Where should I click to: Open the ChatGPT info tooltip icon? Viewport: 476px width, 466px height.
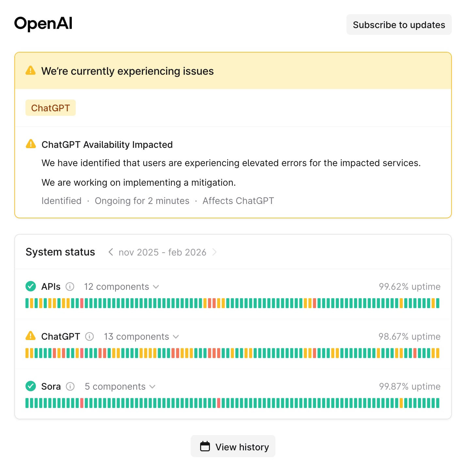(x=89, y=336)
